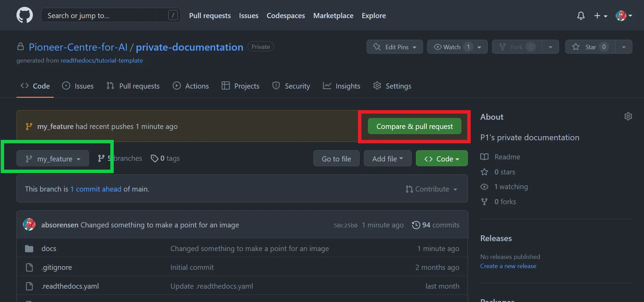The height and width of the screenshot is (302, 644).
Task: Switch to the Security tab
Action: [291, 86]
